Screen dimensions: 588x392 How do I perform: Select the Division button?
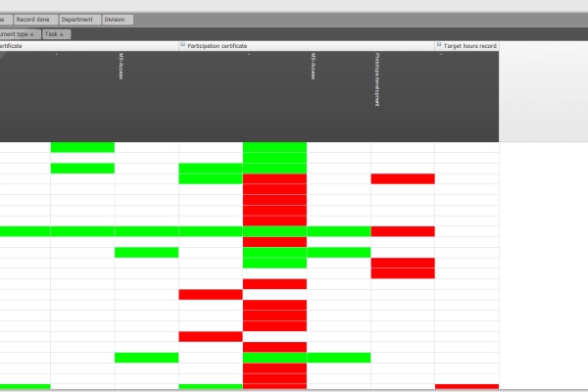(x=116, y=20)
